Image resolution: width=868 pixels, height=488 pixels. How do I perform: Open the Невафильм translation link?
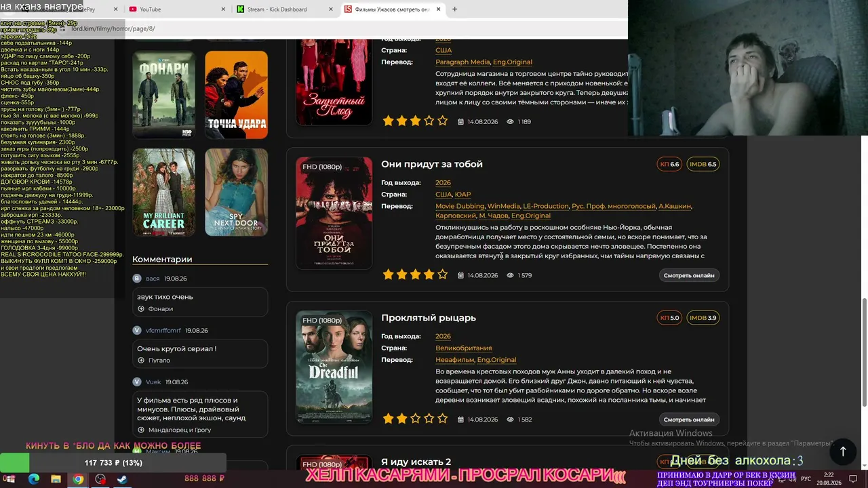pyautogui.click(x=454, y=360)
